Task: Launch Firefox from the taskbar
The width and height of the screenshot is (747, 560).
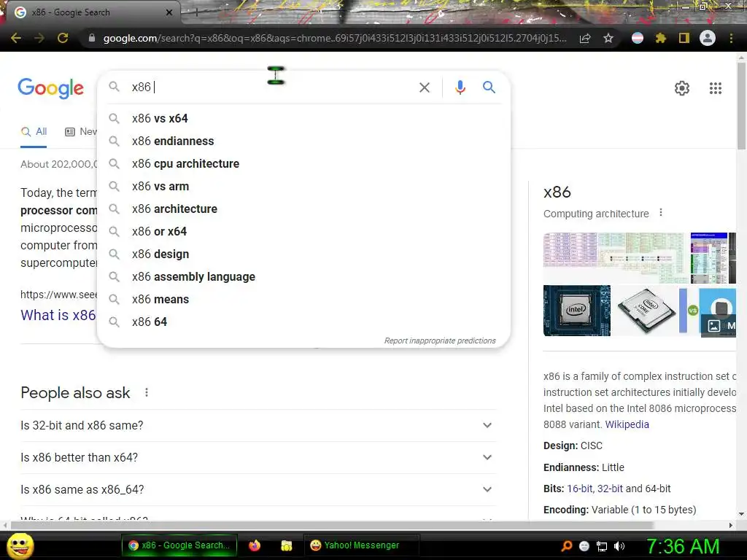Action: click(x=255, y=545)
